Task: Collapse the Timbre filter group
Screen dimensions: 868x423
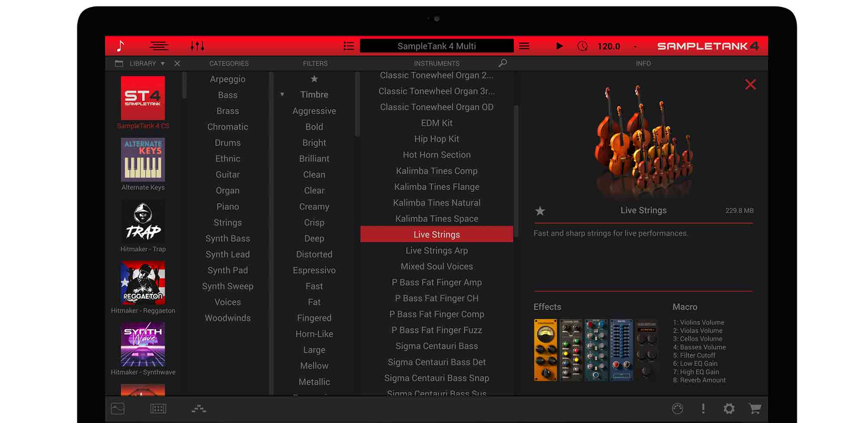Action: pyautogui.click(x=282, y=94)
